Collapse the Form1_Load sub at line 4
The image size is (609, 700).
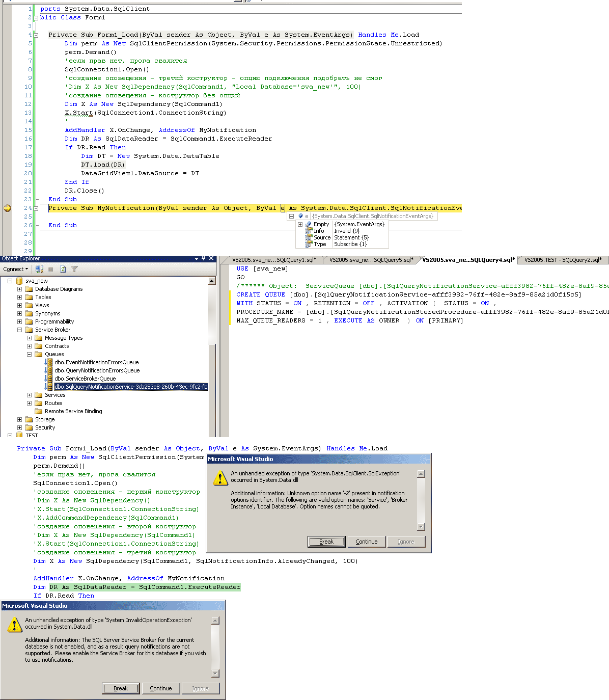[36, 35]
